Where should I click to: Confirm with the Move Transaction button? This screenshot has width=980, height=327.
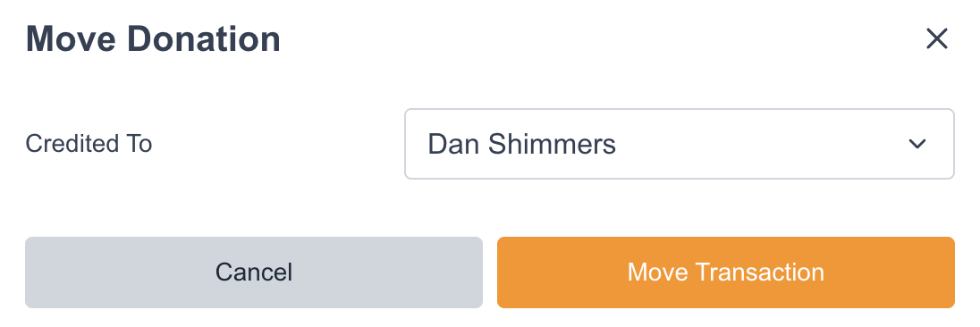click(x=726, y=272)
